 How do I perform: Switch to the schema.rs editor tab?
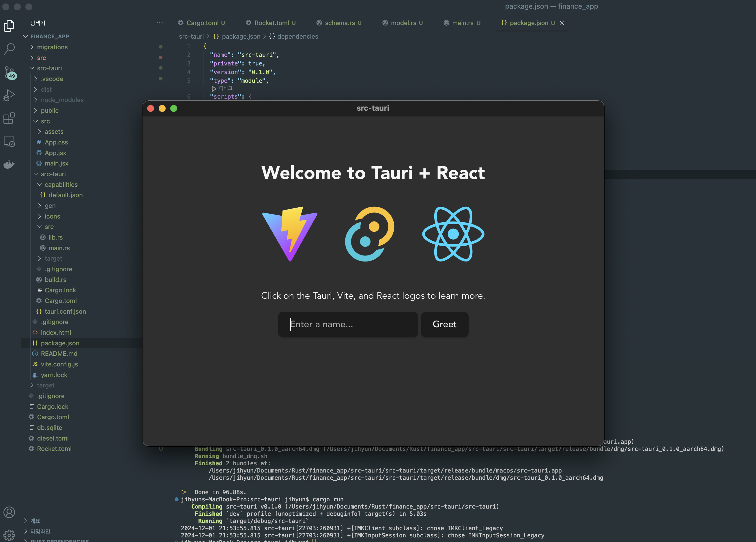tap(339, 23)
